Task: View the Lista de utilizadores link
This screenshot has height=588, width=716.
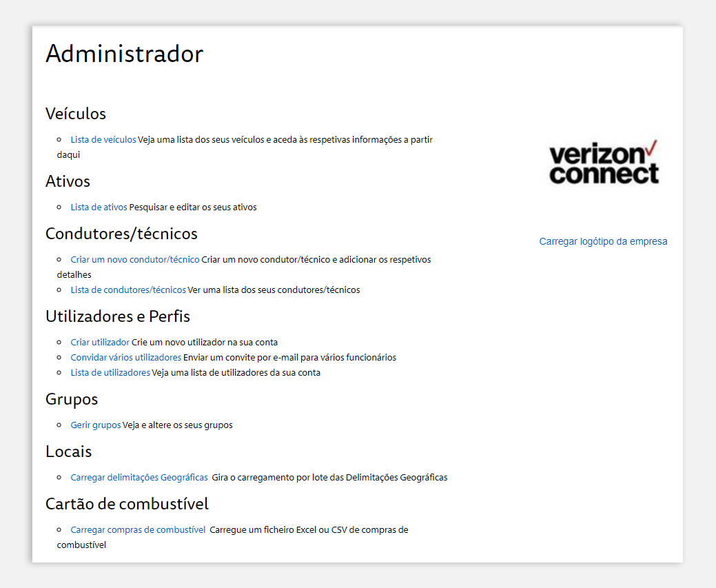Action: pyautogui.click(x=110, y=373)
